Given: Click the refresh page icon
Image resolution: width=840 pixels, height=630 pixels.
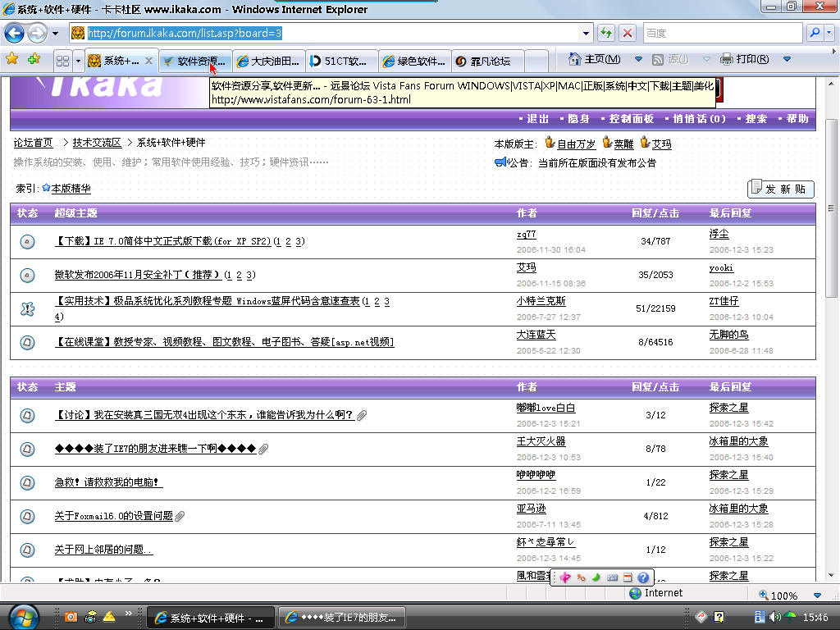Looking at the screenshot, I should (606, 33).
